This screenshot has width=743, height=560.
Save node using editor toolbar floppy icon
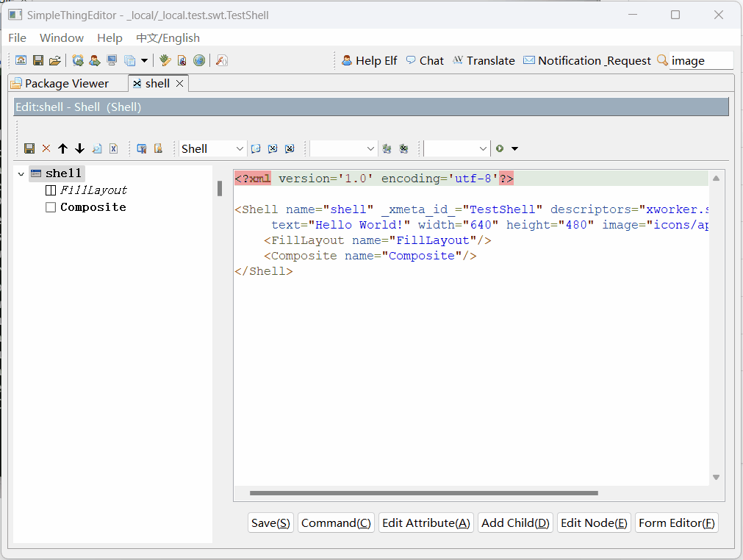29,148
